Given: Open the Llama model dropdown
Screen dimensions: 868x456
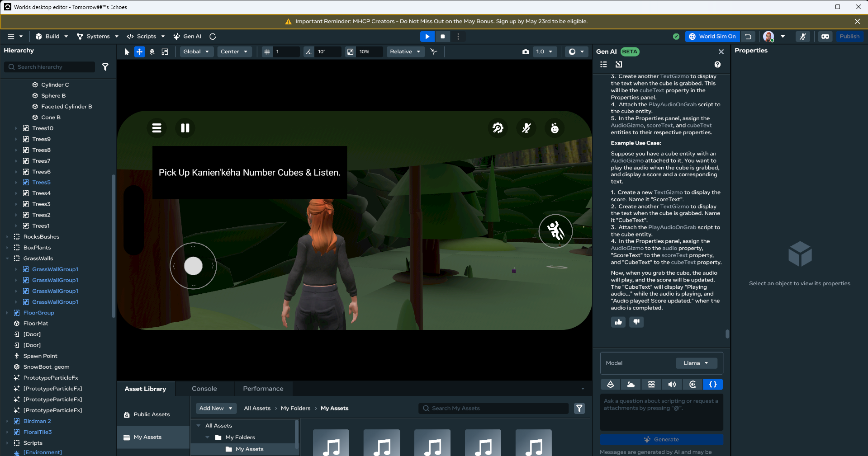Looking at the screenshot, I should 696,363.
